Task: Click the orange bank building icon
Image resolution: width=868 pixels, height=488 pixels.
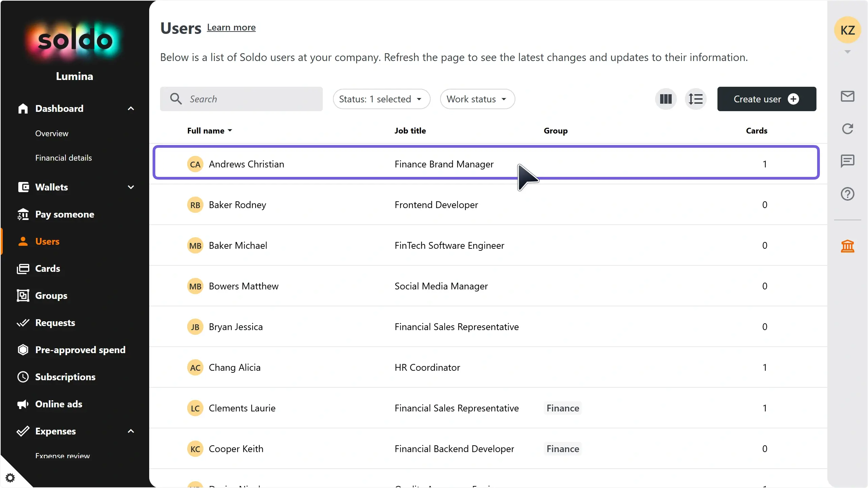Action: coord(847,246)
